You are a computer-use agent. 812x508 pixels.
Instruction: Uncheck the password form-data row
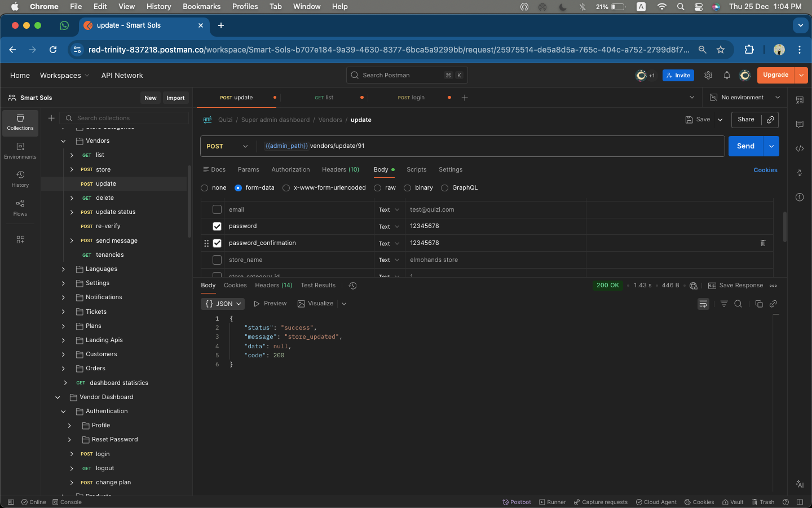pos(217,226)
